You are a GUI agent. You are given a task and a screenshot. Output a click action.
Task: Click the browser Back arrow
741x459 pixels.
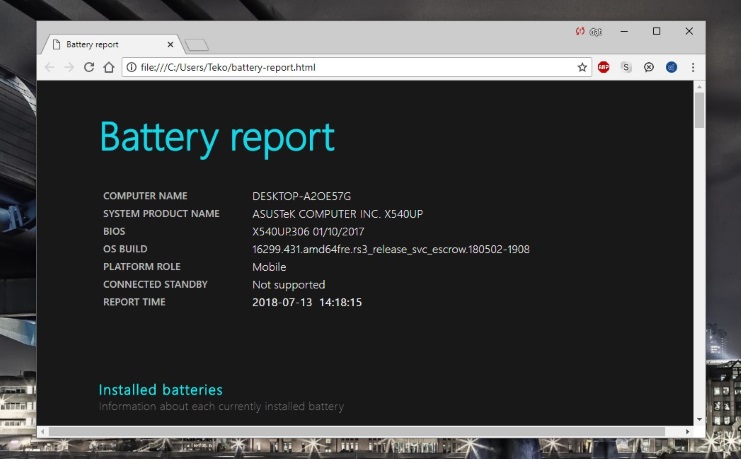(49, 67)
